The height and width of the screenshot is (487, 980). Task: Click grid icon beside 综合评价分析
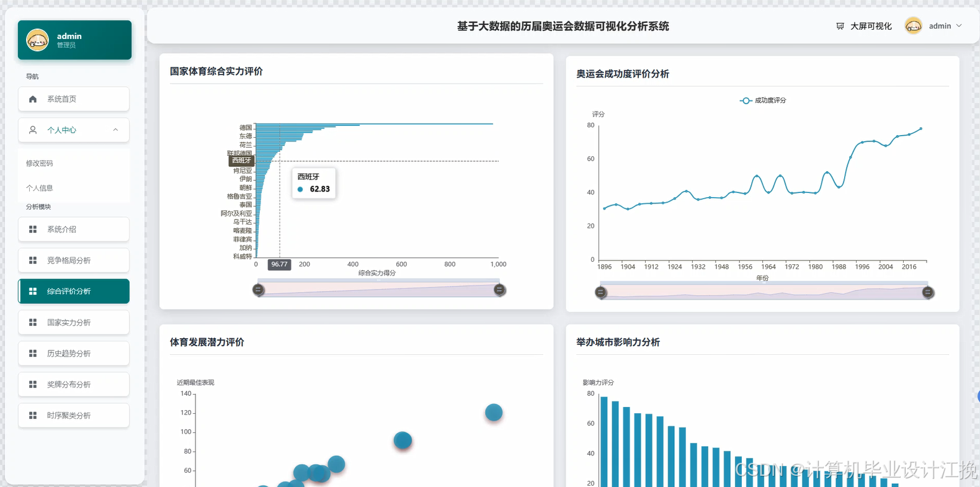(33, 292)
